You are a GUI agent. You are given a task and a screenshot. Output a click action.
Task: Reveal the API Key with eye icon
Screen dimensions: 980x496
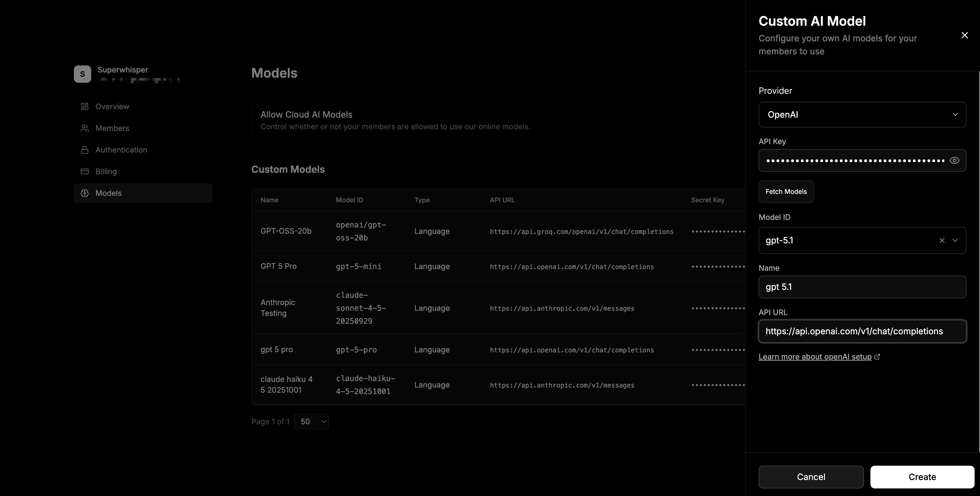point(954,161)
